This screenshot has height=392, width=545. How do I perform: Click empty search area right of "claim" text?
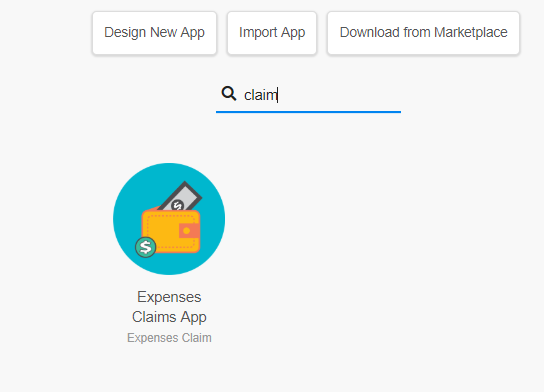coord(339,95)
